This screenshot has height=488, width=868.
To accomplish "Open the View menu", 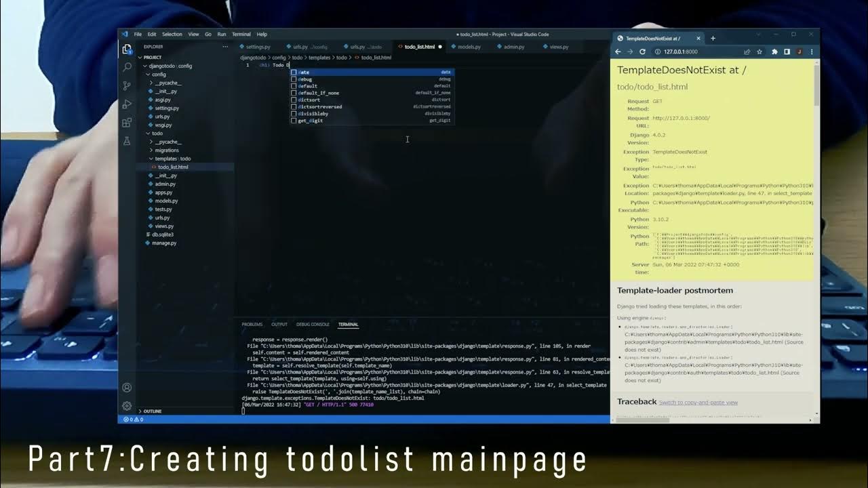I will coord(193,35).
